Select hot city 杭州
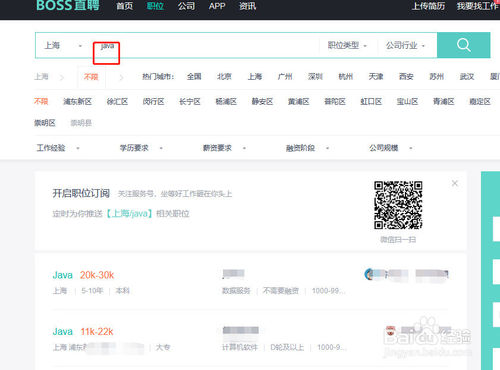The width and height of the screenshot is (500, 370). point(346,77)
